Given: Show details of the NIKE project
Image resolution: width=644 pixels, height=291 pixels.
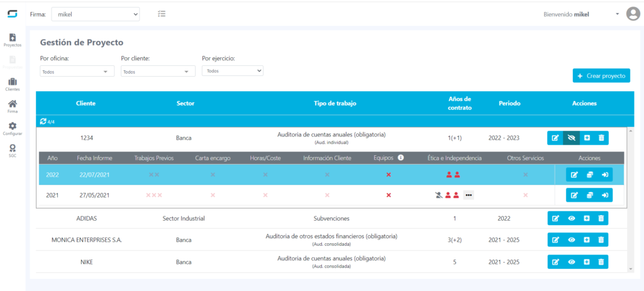Looking at the screenshot, I should pyautogui.click(x=571, y=261).
